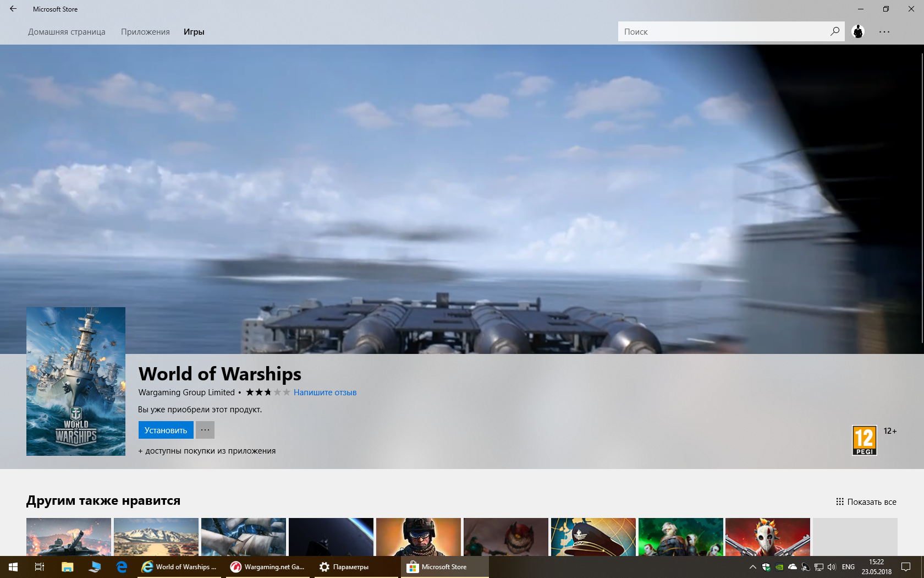Open the tank game thumbnail in recommendations
The height and width of the screenshot is (578, 924).
[69, 537]
